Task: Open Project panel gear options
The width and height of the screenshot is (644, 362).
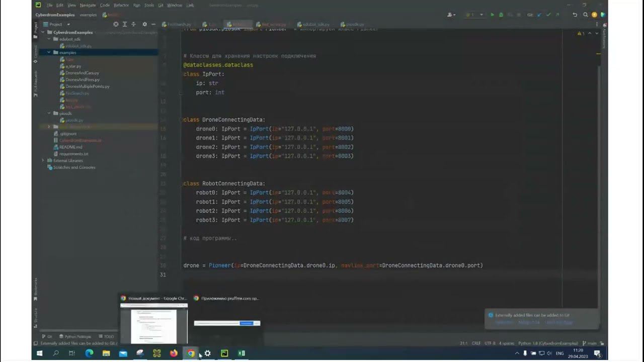Action: click(x=145, y=24)
